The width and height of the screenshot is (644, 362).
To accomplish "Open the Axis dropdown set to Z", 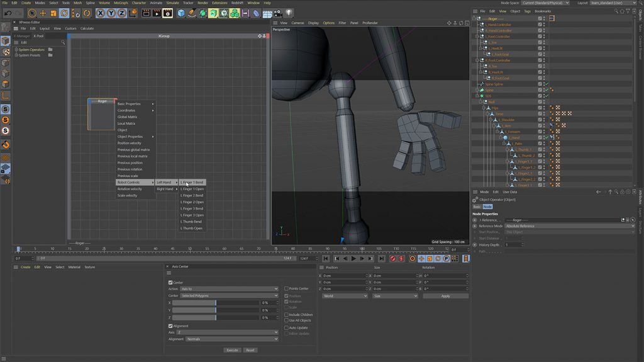I will 228,332.
